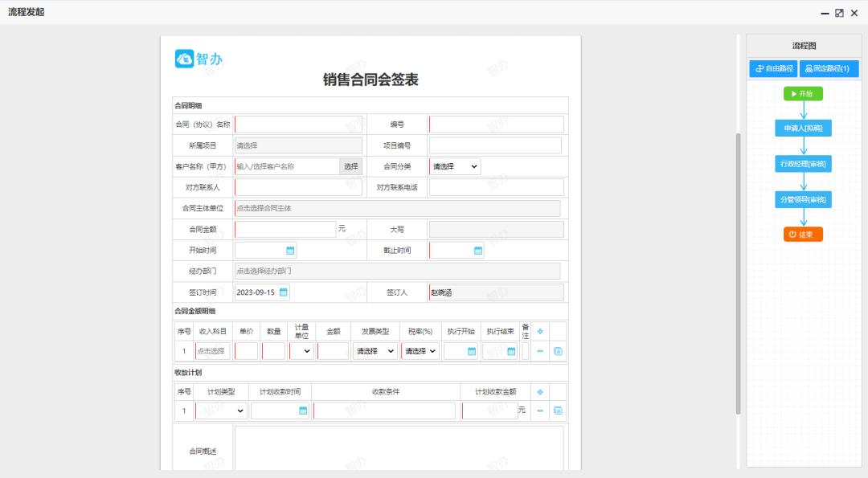
Task: Click the 申请人[拟稿] flow node
Action: (x=802, y=128)
